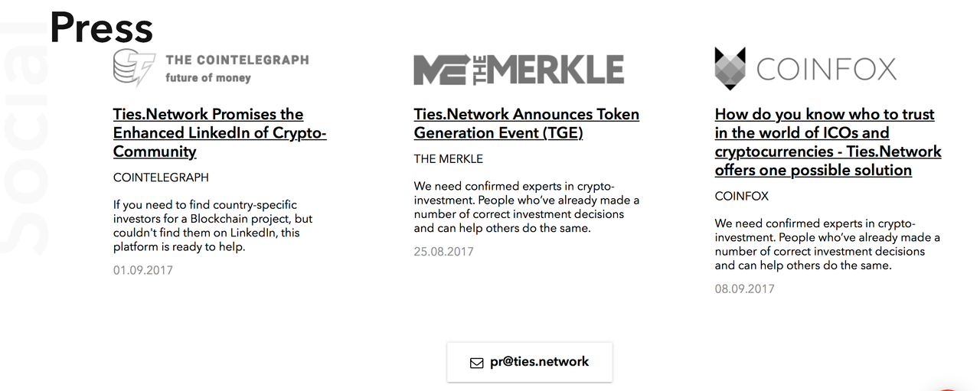Click the envelope icon beside pr@ties.network
The image size is (980, 391).
click(x=477, y=363)
